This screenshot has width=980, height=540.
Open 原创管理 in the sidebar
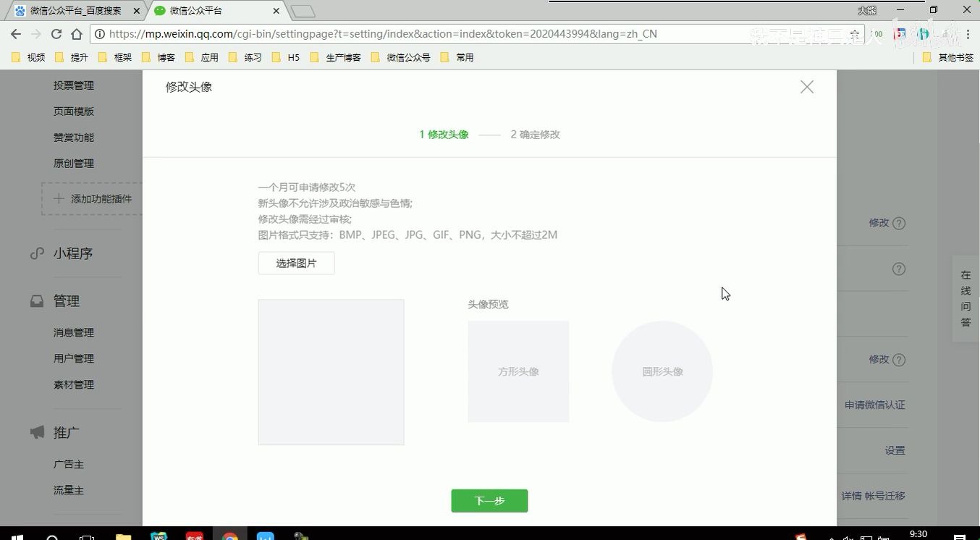[x=74, y=164]
